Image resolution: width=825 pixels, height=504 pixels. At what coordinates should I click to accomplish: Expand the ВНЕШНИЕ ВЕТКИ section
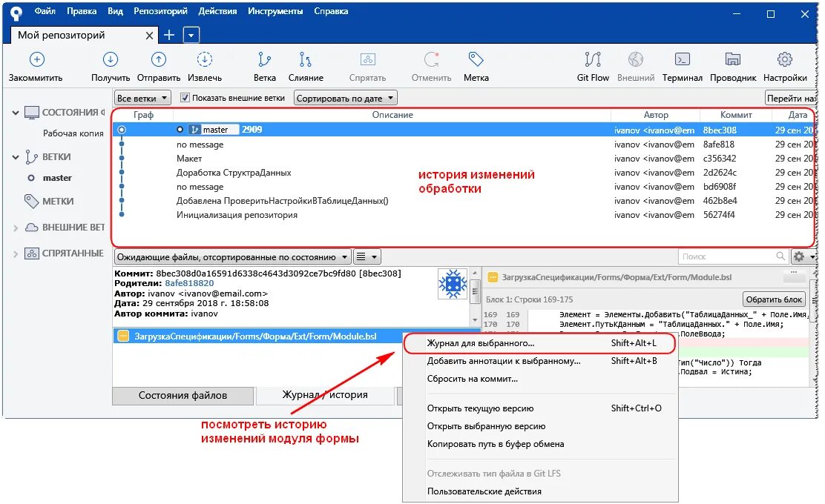tap(16, 228)
